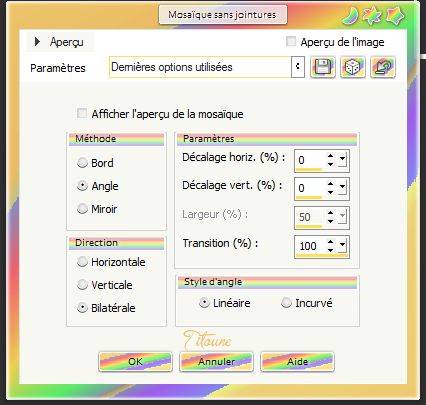Click the save preset floppy disk icon

(322, 67)
